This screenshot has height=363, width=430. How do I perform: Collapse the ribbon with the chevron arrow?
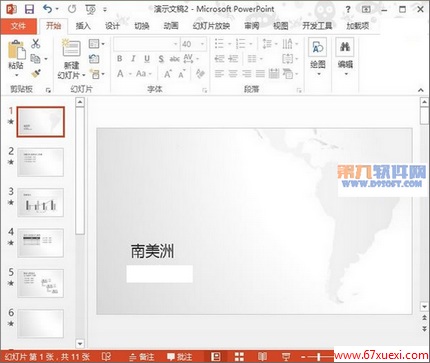pos(421,90)
